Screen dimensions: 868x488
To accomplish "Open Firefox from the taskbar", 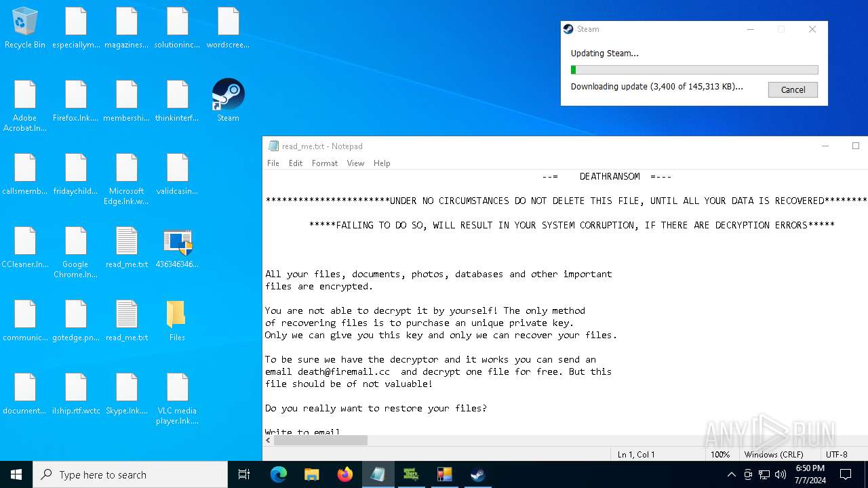I will click(345, 474).
